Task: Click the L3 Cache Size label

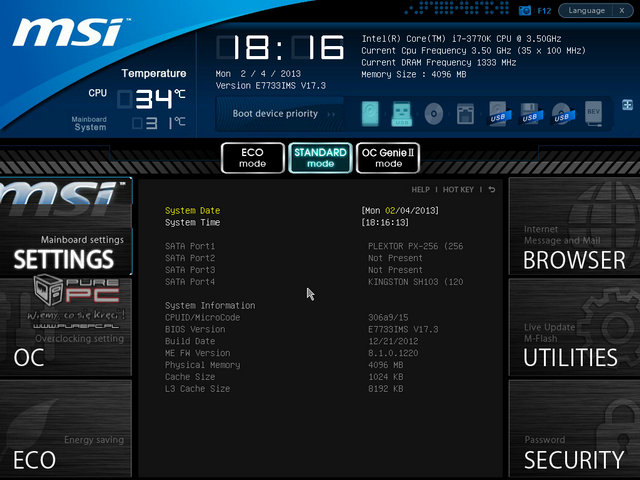Action: tap(198, 389)
